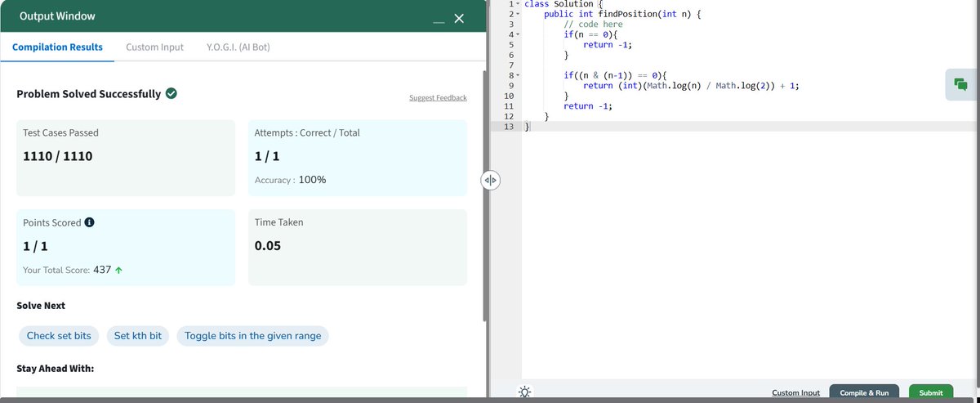Place cursor on code line 13

[750, 127]
